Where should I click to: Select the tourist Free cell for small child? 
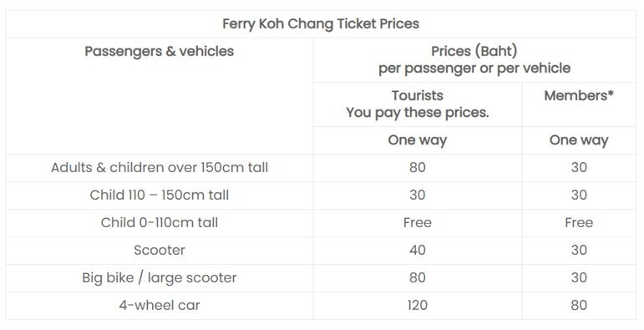pyautogui.click(x=418, y=223)
